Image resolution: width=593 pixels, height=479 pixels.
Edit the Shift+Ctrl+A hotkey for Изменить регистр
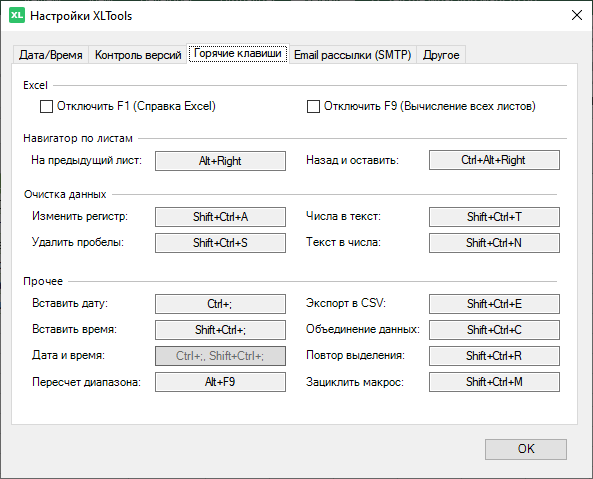click(x=220, y=217)
